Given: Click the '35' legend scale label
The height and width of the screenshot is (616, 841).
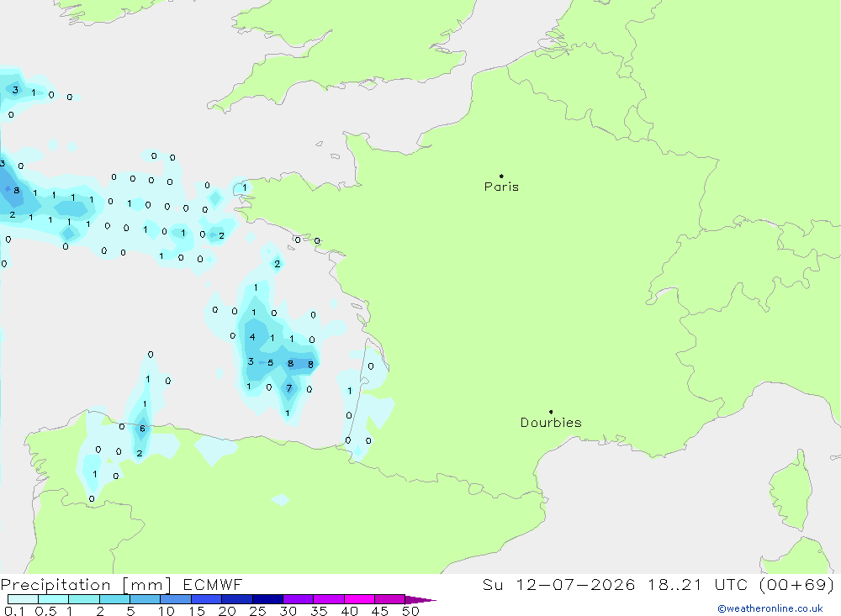Looking at the screenshot, I should (x=319, y=611).
